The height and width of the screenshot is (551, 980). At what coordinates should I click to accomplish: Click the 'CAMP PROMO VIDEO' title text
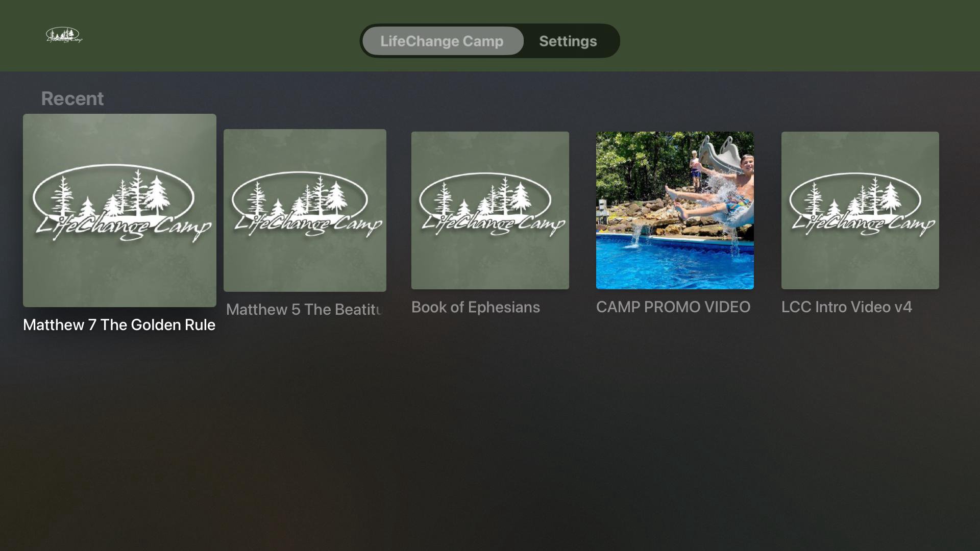(x=673, y=307)
